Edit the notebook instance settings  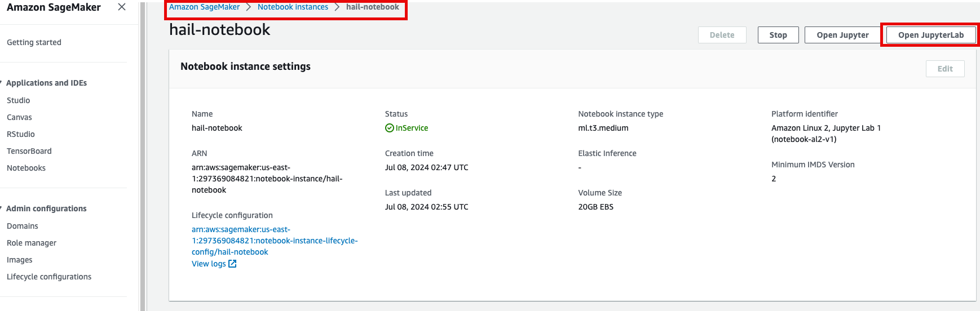pyautogui.click(x=945, y=69)
